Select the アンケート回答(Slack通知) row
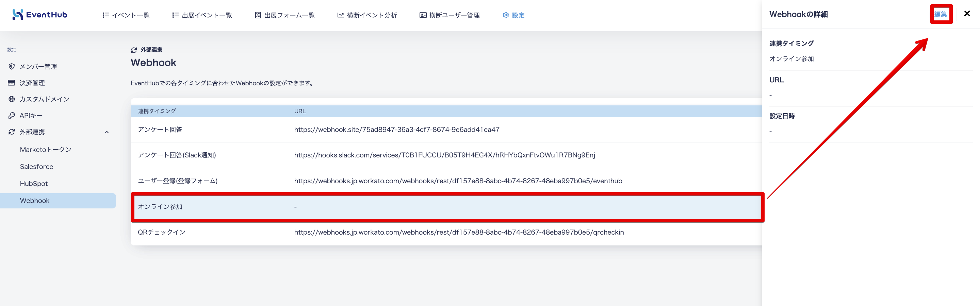 [446, 155]
